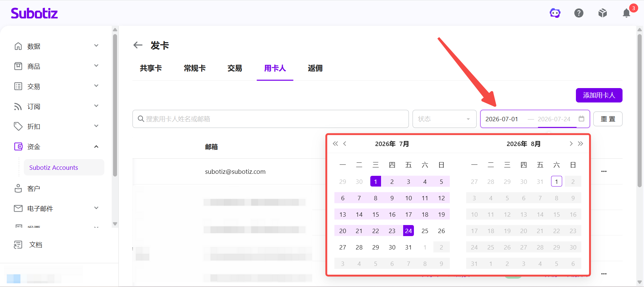
Task: Jump to previous year in calendar
Action: pyautogui.click(x=335, y=144)
